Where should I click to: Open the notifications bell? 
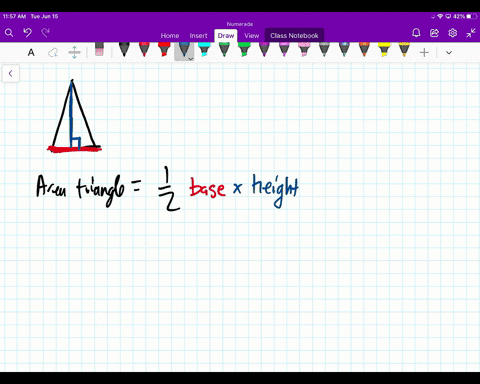coord(416,33)
